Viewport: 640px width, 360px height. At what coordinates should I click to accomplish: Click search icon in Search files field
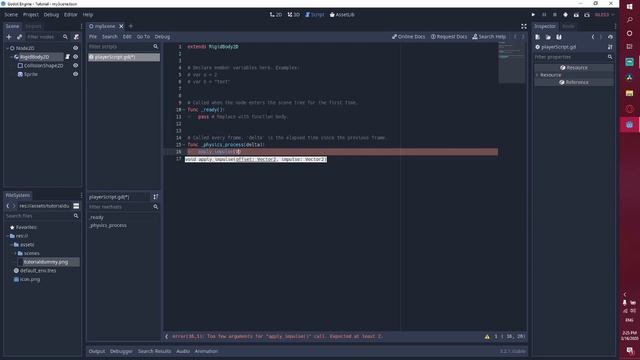76,216
